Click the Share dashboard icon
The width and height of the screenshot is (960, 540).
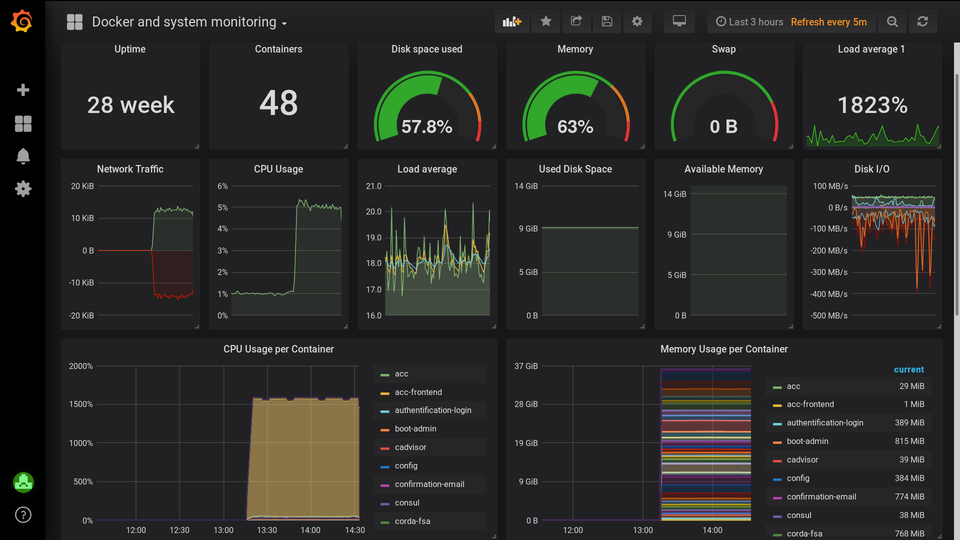tap(576, 22)
